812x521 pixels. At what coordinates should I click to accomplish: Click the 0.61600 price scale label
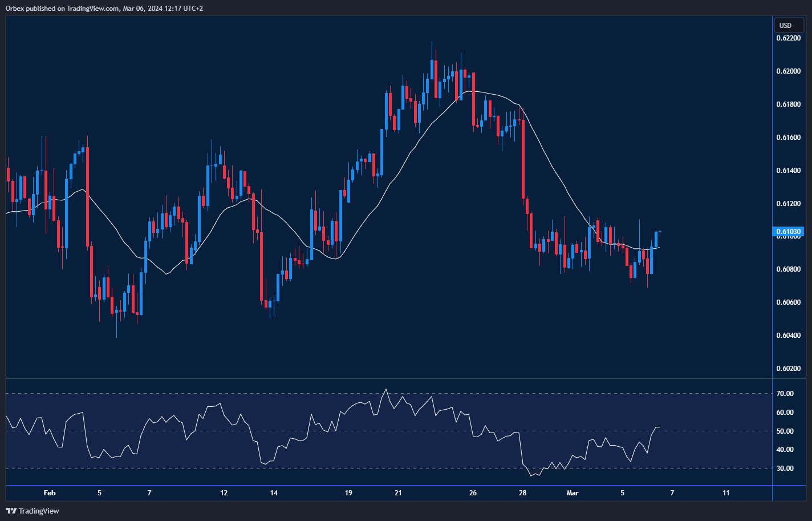(x=787, y=138)
